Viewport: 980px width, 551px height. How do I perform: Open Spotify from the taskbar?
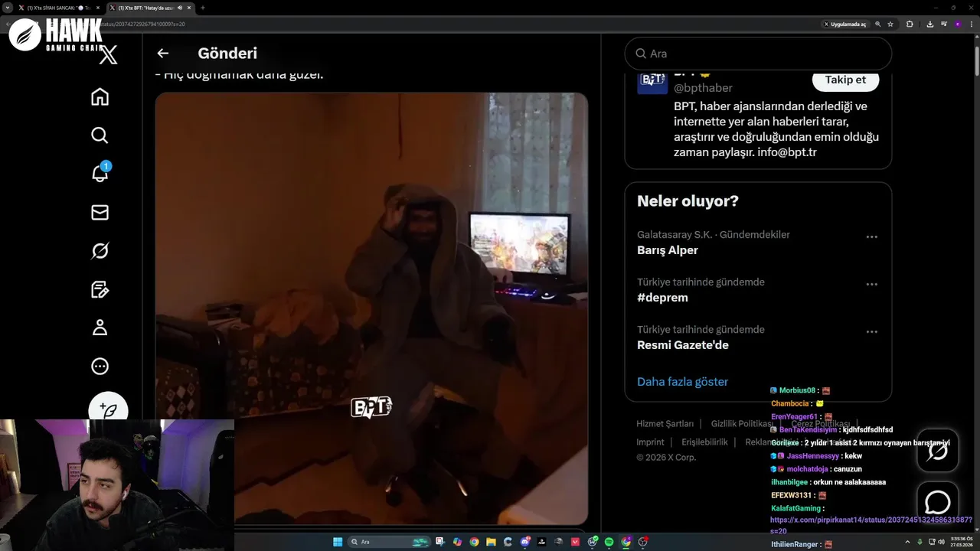609,542
